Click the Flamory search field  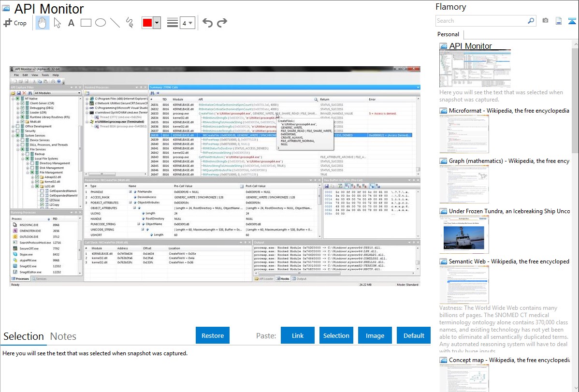pyautogui.click(x=481, y=21)
